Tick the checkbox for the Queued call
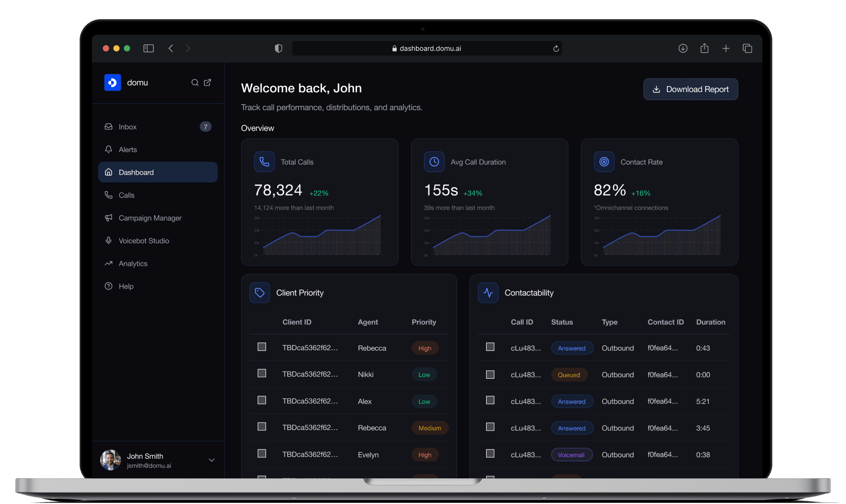The image size is (846, 504). pyautogui.click(x=490, y=374)
